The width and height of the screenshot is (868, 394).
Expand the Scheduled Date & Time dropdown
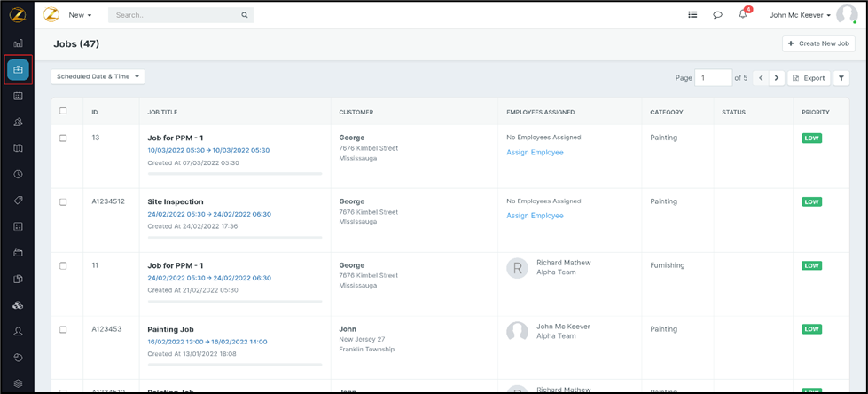[98, 77]
